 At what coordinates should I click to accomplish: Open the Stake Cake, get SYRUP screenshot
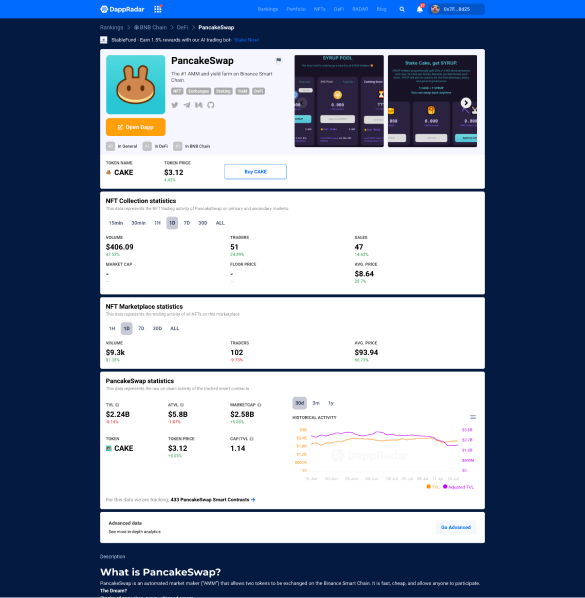pyautogui.click(x=432, y=101)
